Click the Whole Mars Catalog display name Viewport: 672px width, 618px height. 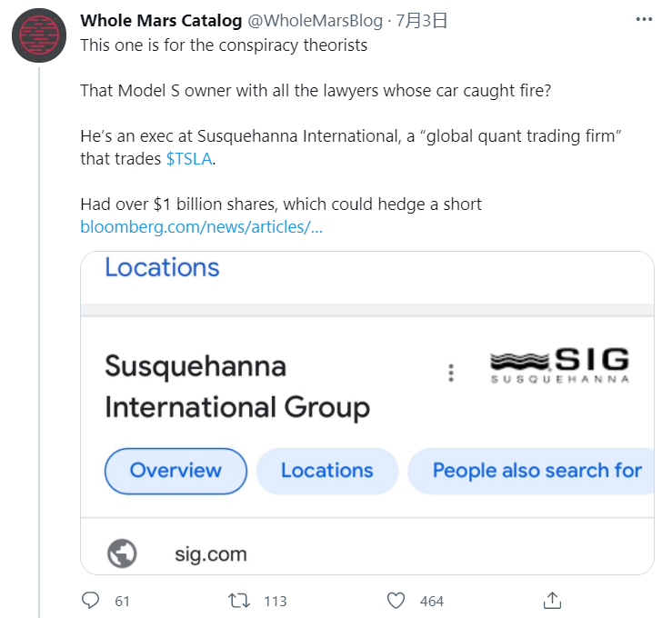click(161, 21)
